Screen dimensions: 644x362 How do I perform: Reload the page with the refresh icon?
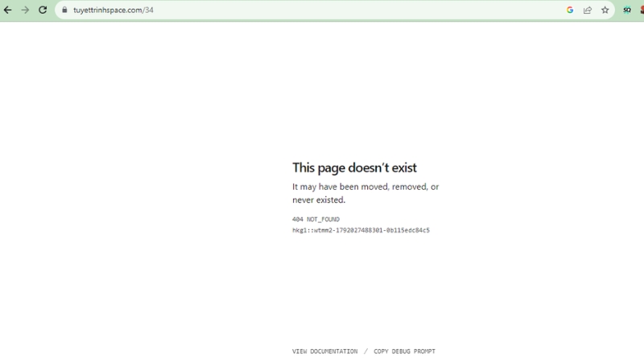tap(43, 10)
